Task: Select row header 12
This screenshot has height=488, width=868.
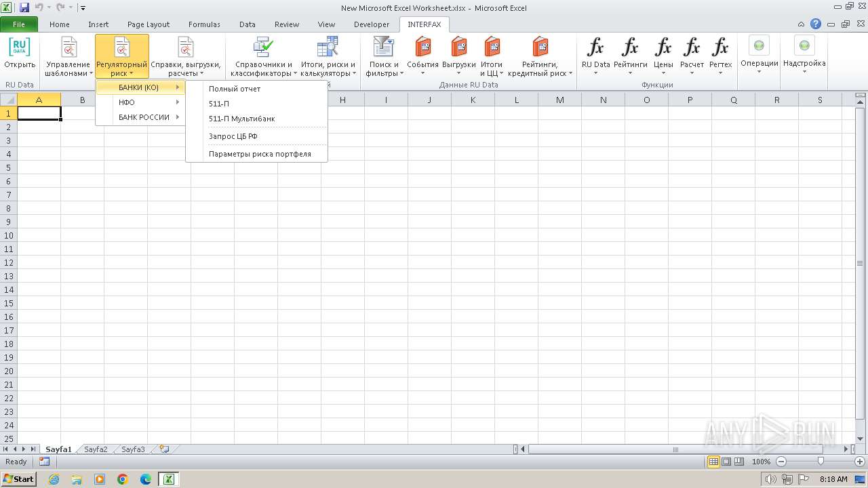Action: click(x=9, y=262)
